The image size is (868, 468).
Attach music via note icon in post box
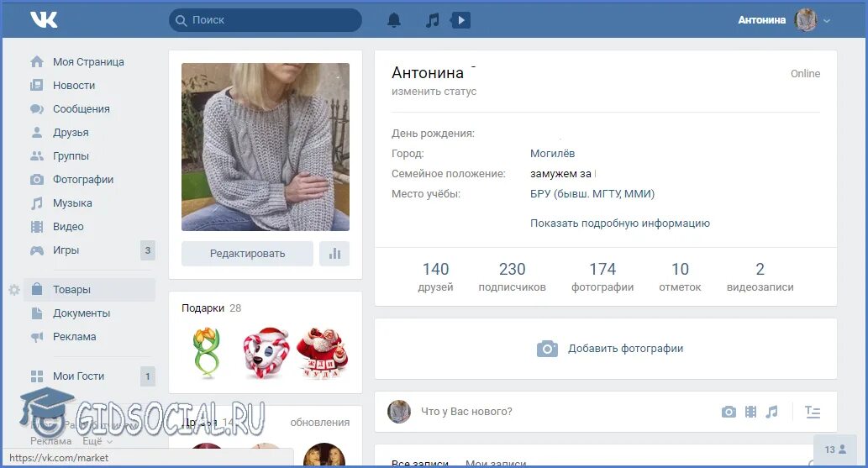(x=771, y=412)
